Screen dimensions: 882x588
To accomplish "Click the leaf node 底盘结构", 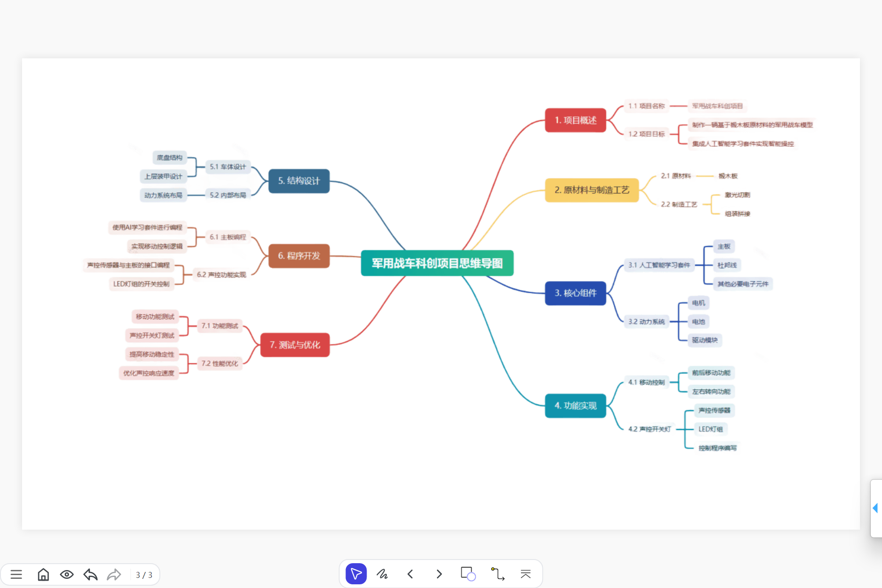I will click(x=170, y=158).
